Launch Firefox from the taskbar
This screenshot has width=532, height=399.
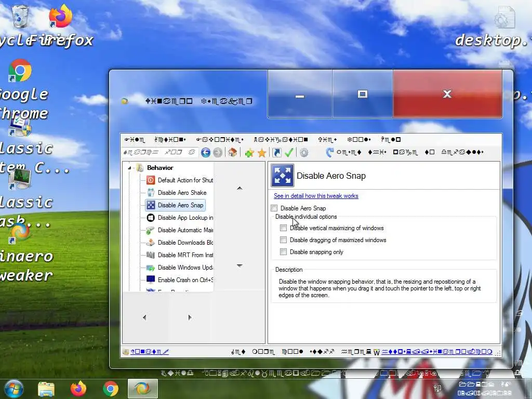[78, 389]
